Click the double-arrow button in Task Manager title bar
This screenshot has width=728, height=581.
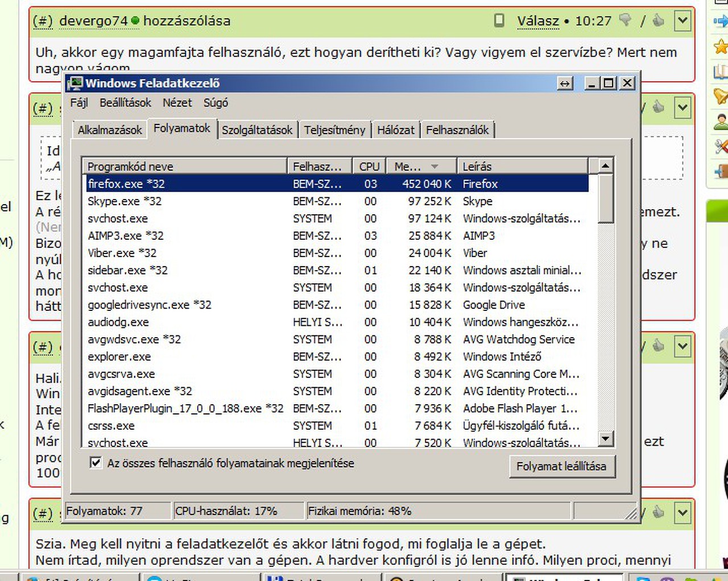[x=565, y=84]
